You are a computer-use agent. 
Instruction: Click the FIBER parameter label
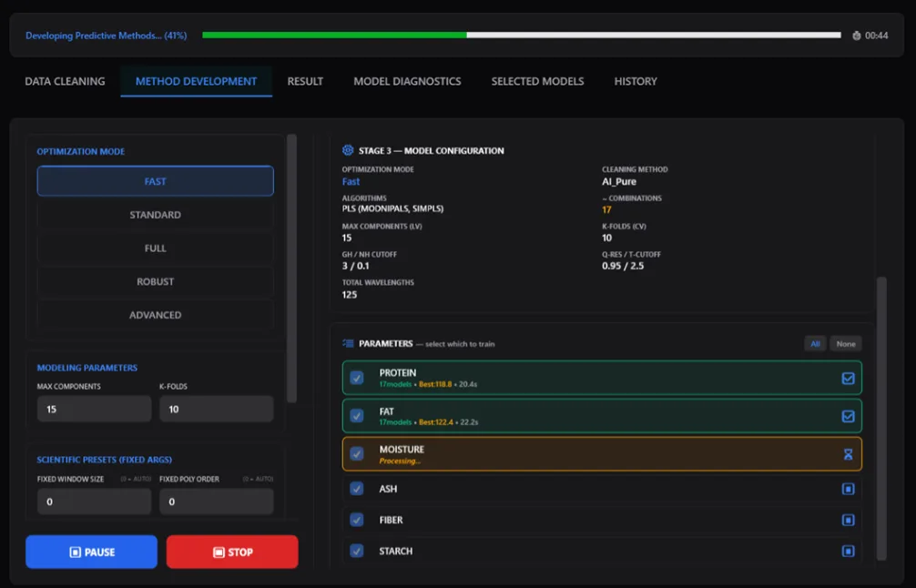click(391, 520)
